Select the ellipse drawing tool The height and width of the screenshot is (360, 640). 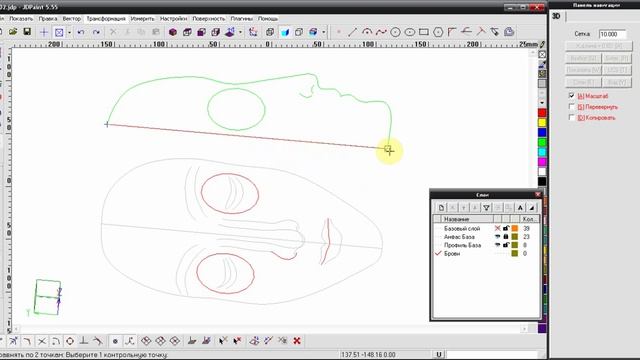tap(409, 32)
